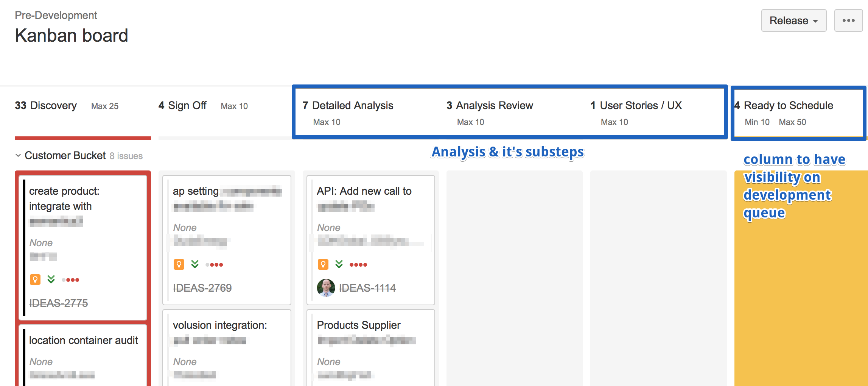Click the assignee avatar on IDEAS-1114 card

click(x=326, y=288)
